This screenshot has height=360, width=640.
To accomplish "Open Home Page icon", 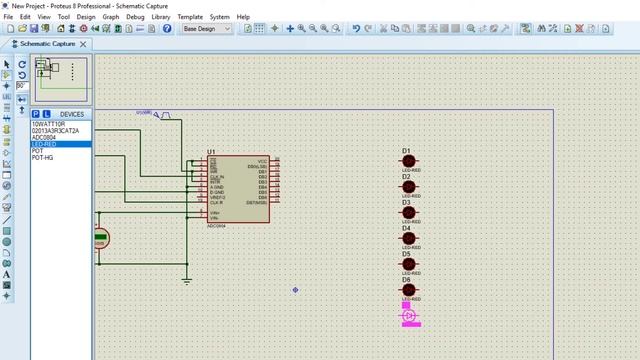I will (61, 29).
